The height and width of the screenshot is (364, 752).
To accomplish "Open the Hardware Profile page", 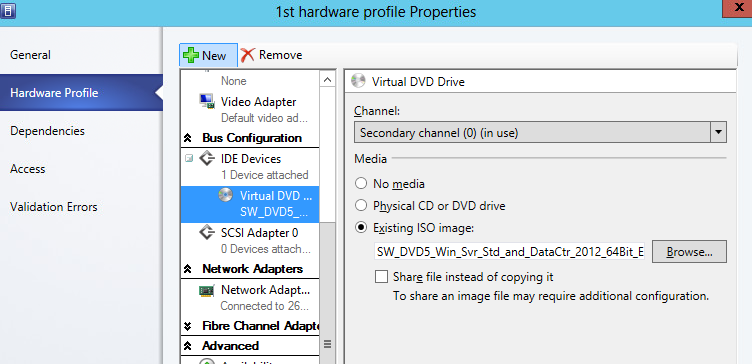I will [x=82, y=93].
